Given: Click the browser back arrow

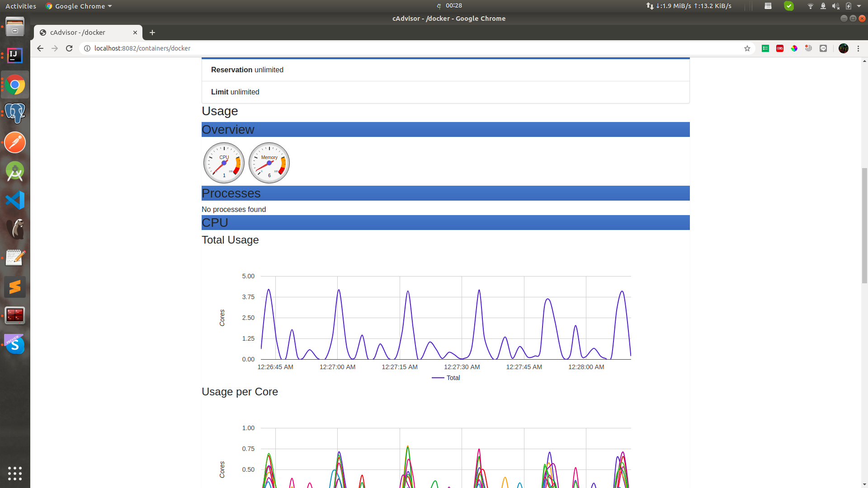Looking at the screenshot, I should pyautogui.click(x=40, y=48).
